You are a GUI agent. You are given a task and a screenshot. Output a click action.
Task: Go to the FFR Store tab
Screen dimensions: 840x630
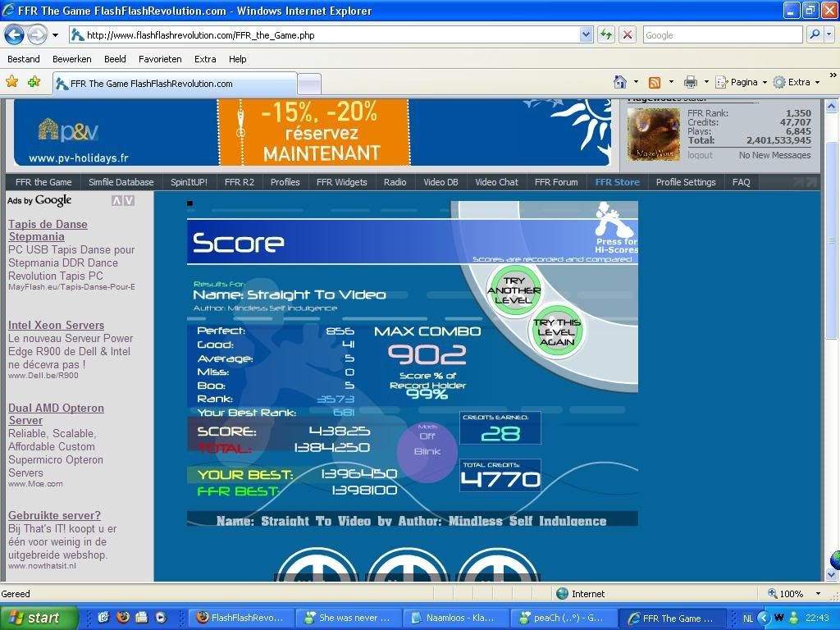(617, 182)
